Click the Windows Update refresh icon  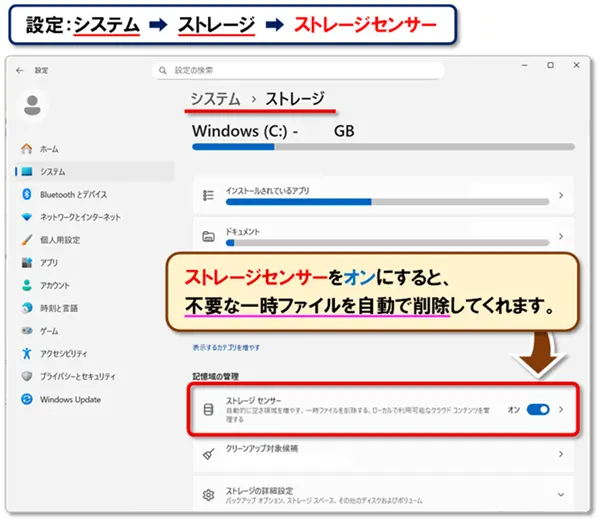tap(26, 399)
